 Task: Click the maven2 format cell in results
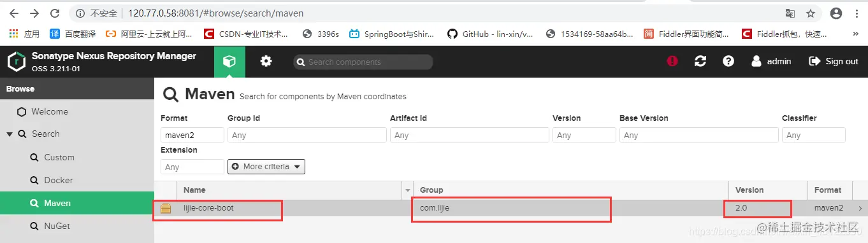pyautogui.click(x=830, y=208)
